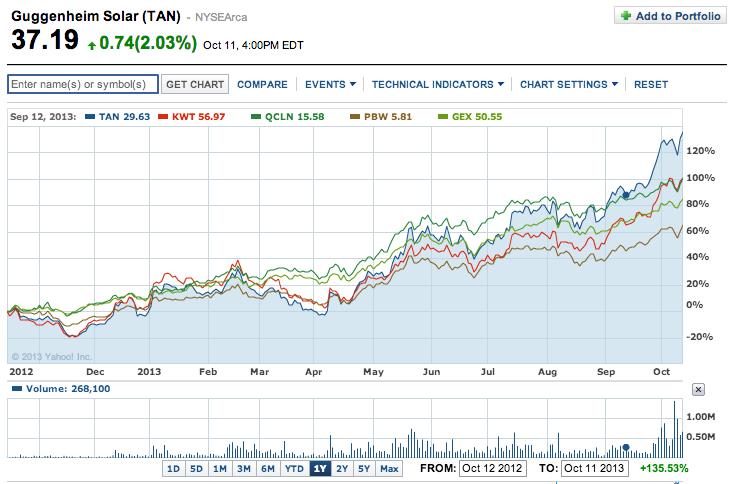Click the FROM date field Oct 12 2012
The height and width of the screenshot is (484, 731).
tap(492, 468)
